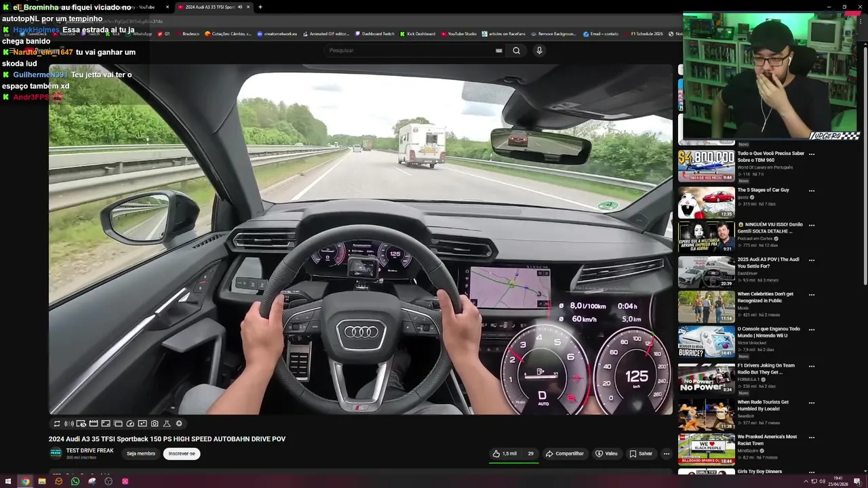Viewport: 868px width, 488px height.
Task: Open the TEST DRIVE FREAK channel avatar
Action: [56, 453]
